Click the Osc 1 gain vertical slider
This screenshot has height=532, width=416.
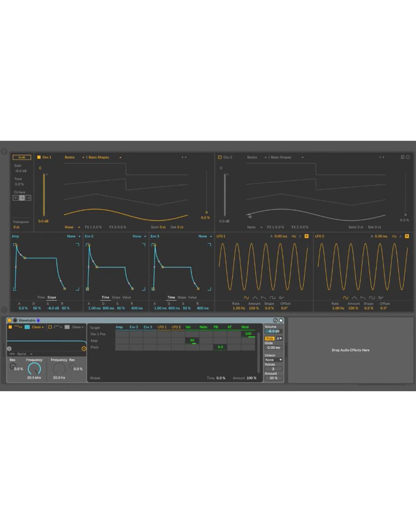tap(44, 195)
